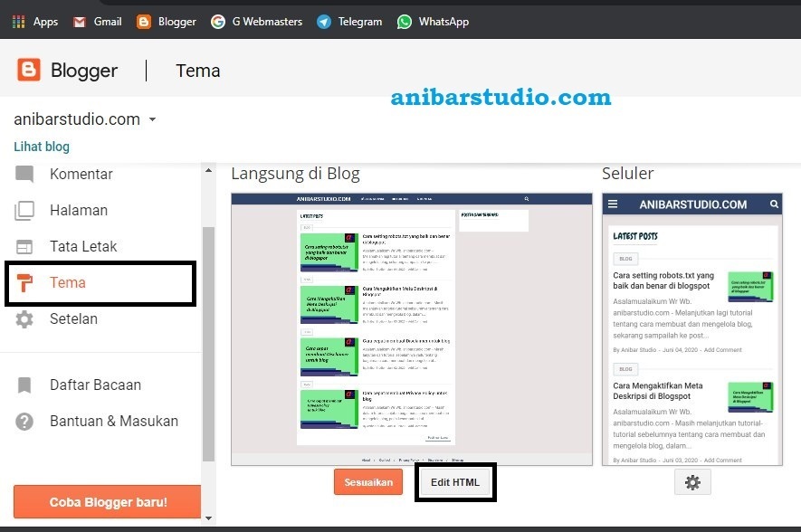
Task: Click Meta Deskripsi post thumbnail in mobile preview
Action: pos(750,397)
